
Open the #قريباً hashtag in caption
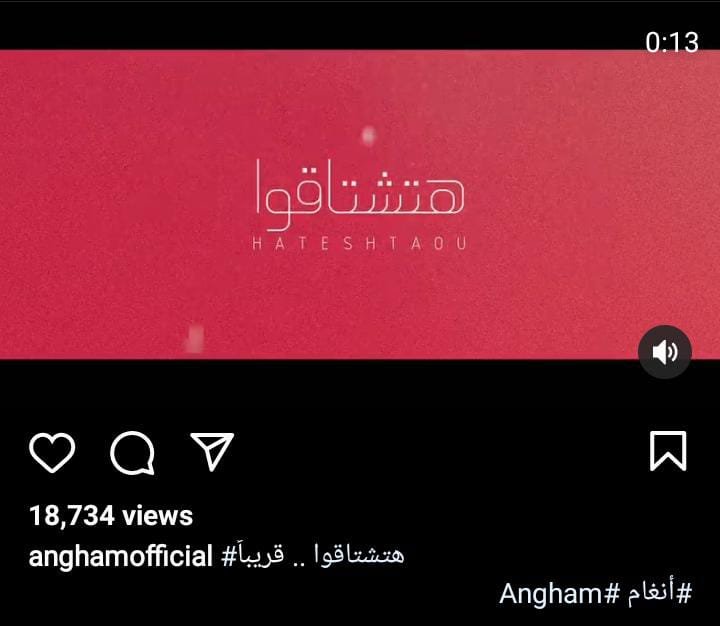pyautogui.click(x=252, y=555)
